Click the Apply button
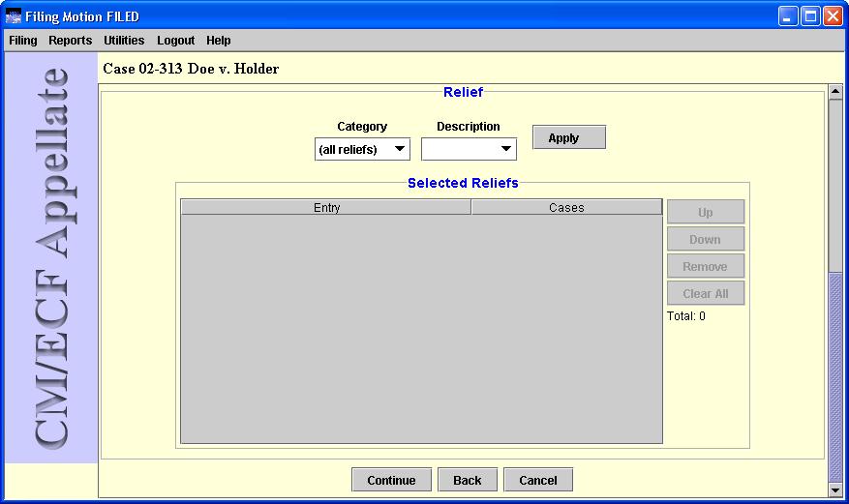849x504 pixels. click(569, 137)
